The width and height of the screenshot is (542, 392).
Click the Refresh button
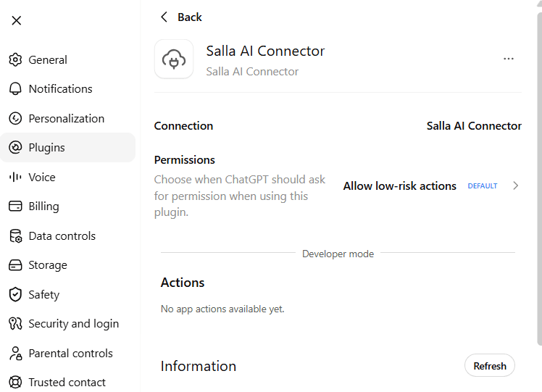pyautogui.click(x=489, y=366)
